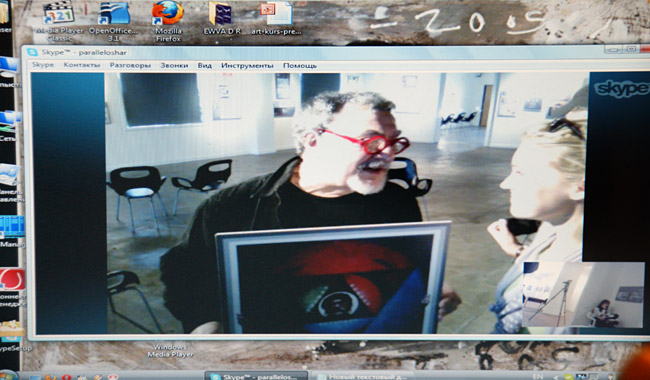This screenshot has height=380, width=650.
Task: Click the Opera icon in quick launch
Action: 66,377
